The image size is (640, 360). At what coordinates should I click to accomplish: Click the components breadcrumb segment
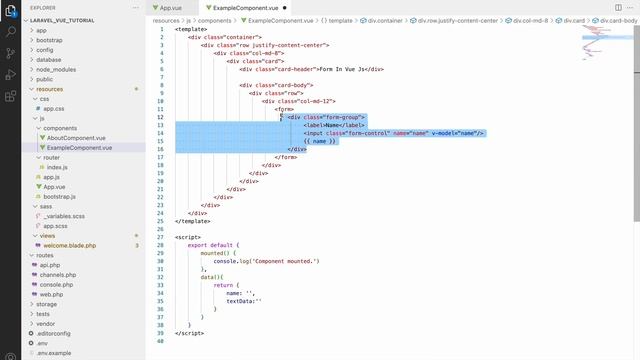click(214, 21)
